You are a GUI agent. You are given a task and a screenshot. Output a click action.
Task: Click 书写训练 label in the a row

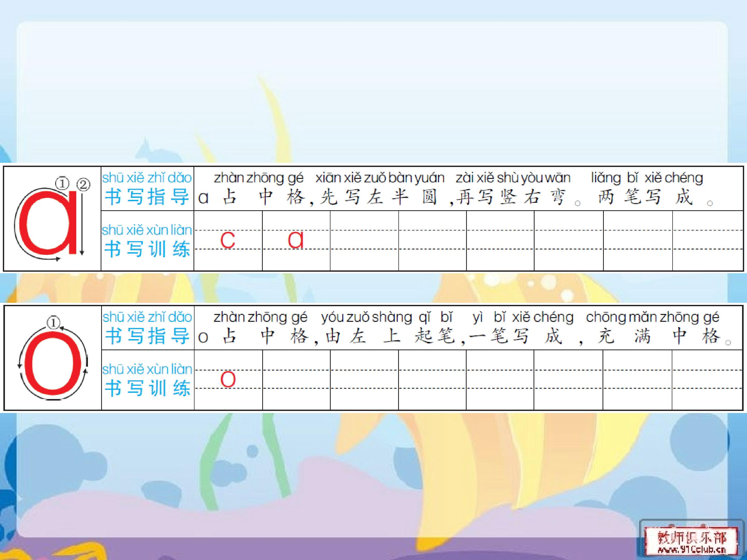coord(147,249)
